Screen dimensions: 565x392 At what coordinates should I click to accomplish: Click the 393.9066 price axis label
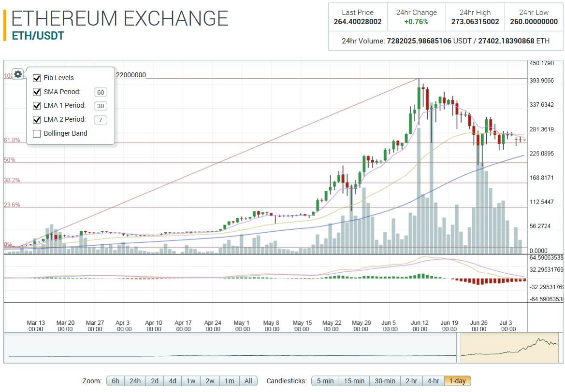click(542, 80)
